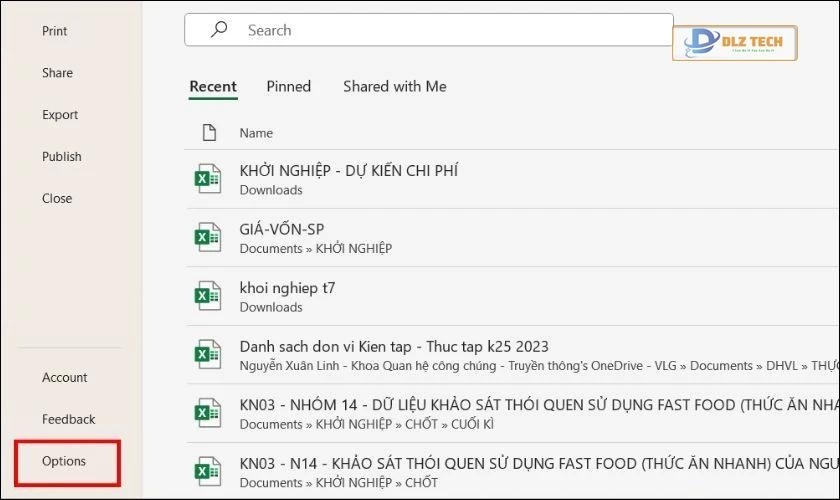This screenshot has height=500, width=840.
Task: Select the Recent tab
Action: point(213,86)
